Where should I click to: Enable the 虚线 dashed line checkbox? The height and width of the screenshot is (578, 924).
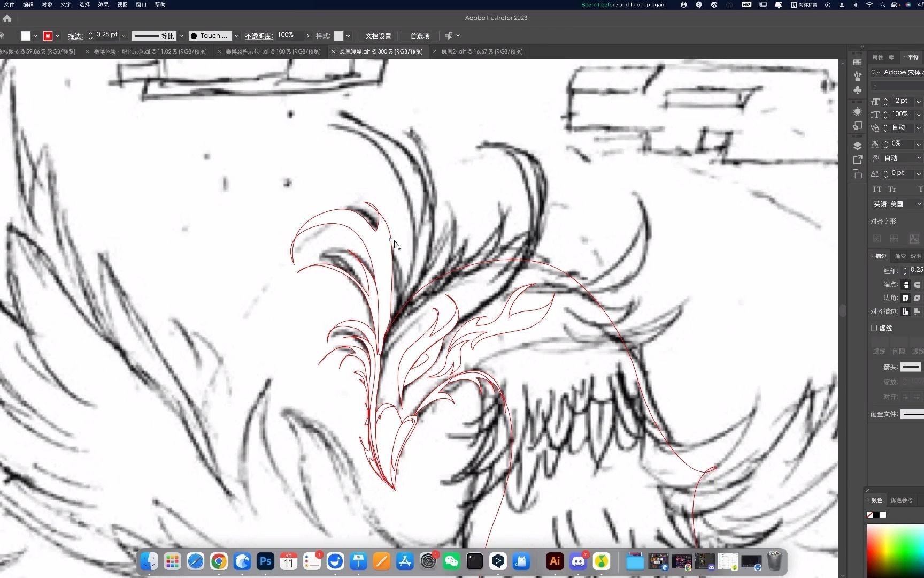point(874,328)
